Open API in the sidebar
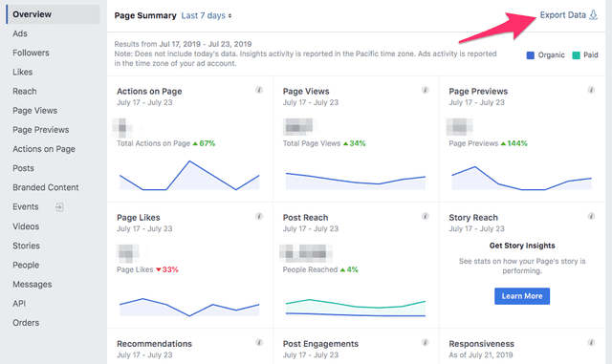 tap(19, 304)
